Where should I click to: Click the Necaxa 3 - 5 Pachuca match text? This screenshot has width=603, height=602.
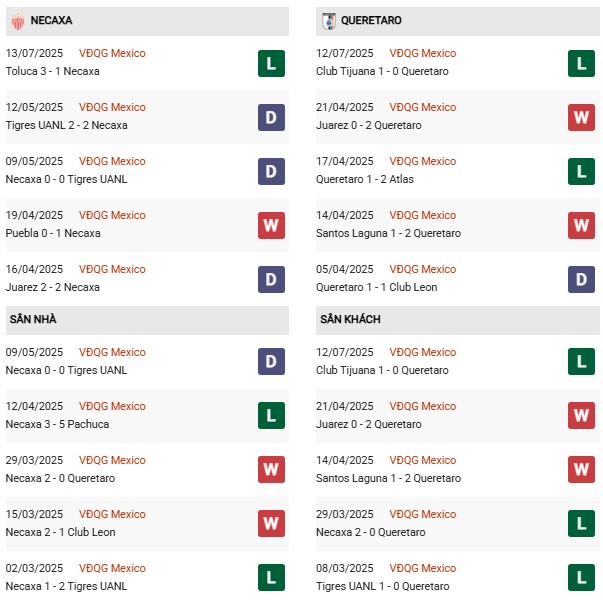57,424
